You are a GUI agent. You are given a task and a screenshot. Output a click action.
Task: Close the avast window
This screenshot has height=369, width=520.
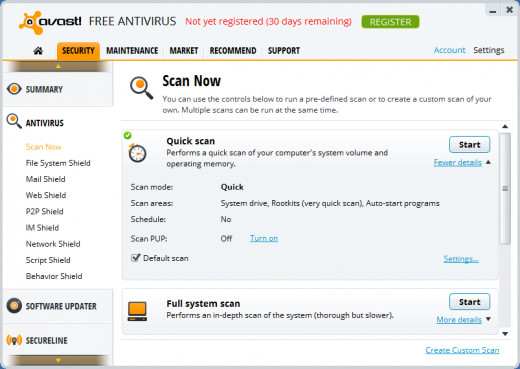(509, 10)
